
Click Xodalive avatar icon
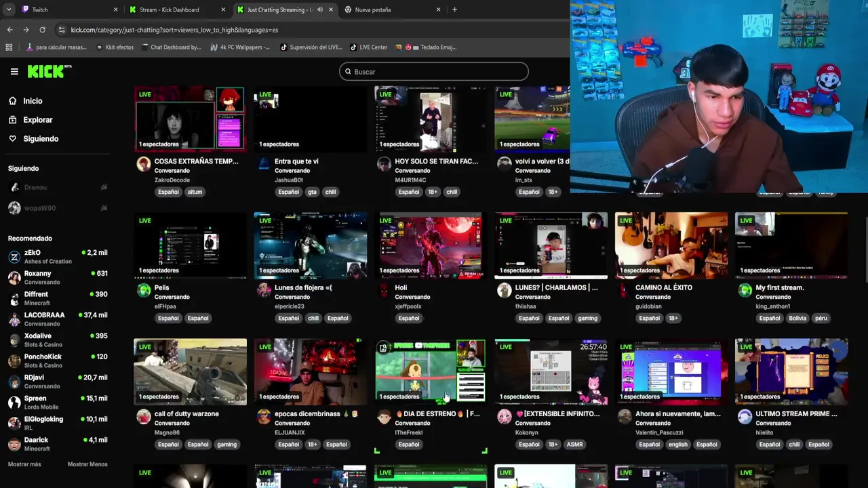click(14, 340)
